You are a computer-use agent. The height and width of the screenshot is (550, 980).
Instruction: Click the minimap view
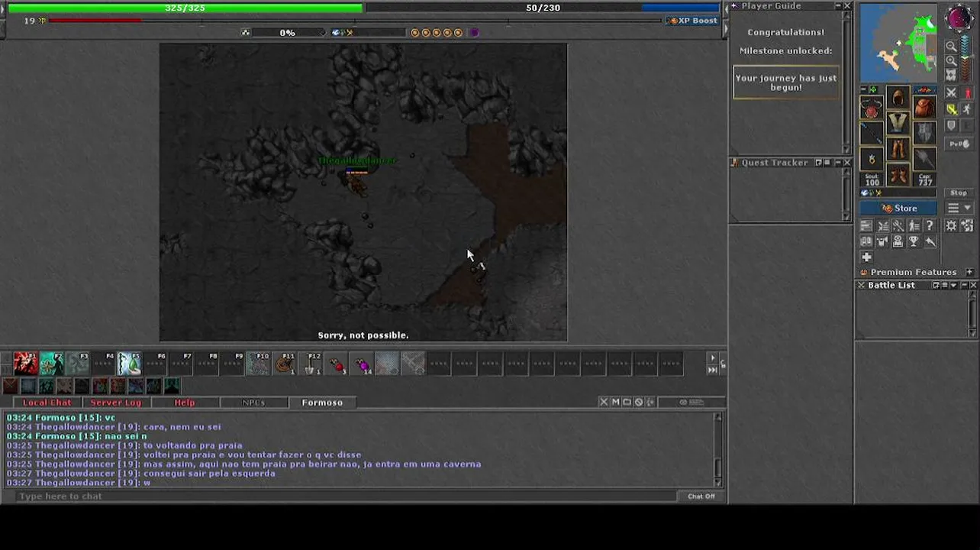898,43
